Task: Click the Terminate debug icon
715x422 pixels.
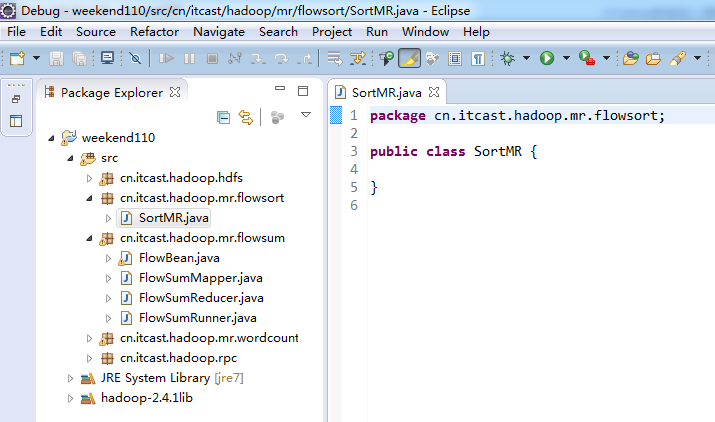Action: [x=212, y=58]
